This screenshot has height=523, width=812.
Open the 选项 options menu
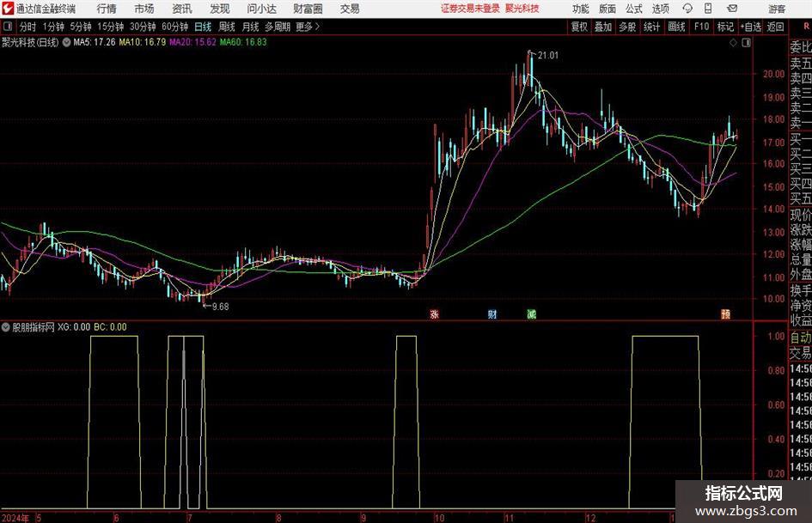[x=660, y=9]
